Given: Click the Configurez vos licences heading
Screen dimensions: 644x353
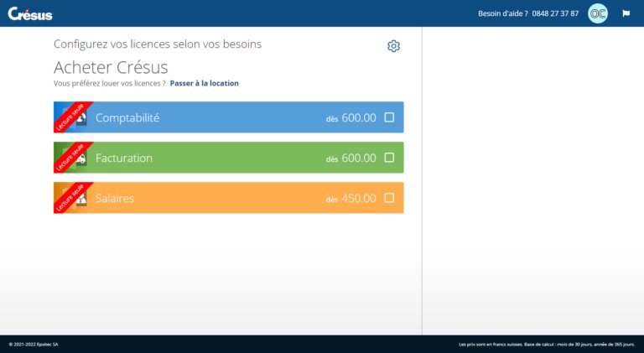Looking at the screenshot, I should [x=158, y=44].
